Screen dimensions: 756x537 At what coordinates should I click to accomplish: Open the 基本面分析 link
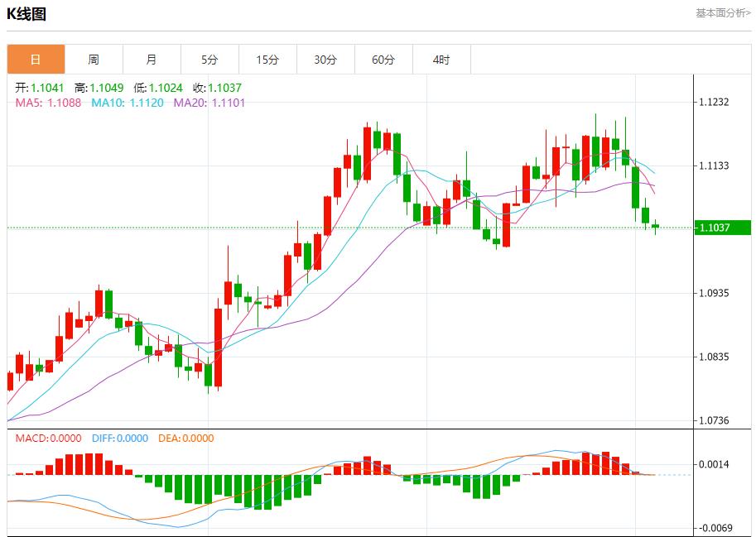point(723,13)
